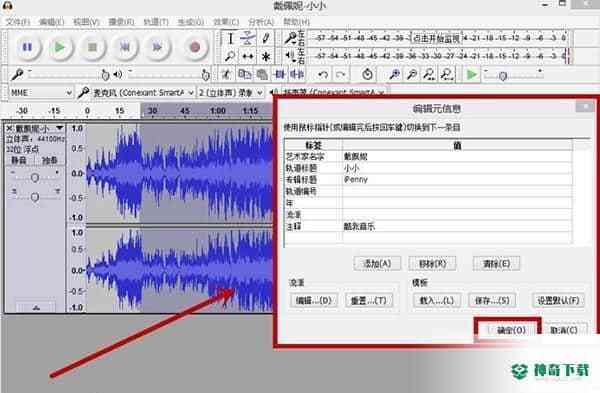The height and width of the screenshot is (393, 600).
Task: Select the 小小 track title value cell
Action: (457, 168)
